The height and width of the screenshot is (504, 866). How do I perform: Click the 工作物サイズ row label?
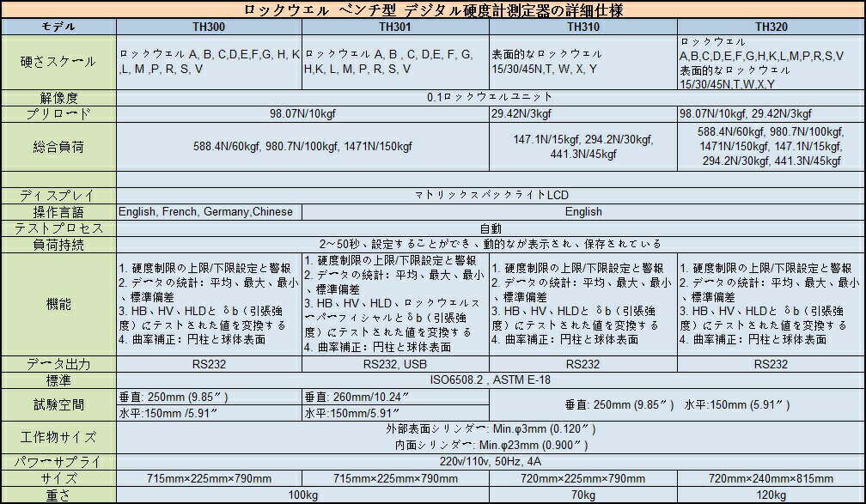(58, 436)
